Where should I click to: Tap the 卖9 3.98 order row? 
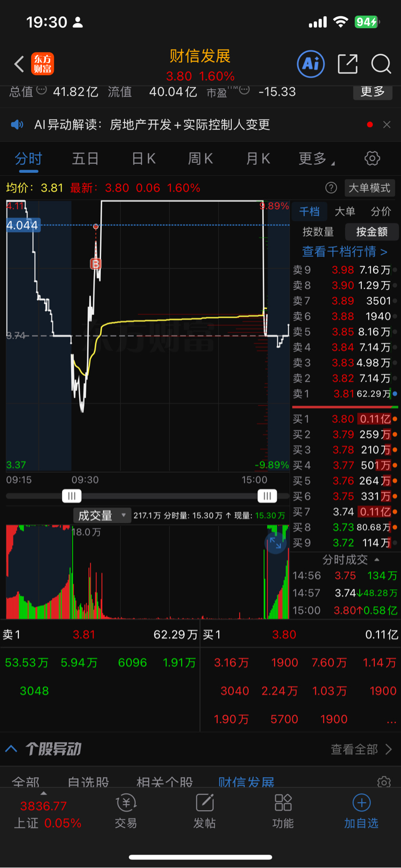coord(345,270)
